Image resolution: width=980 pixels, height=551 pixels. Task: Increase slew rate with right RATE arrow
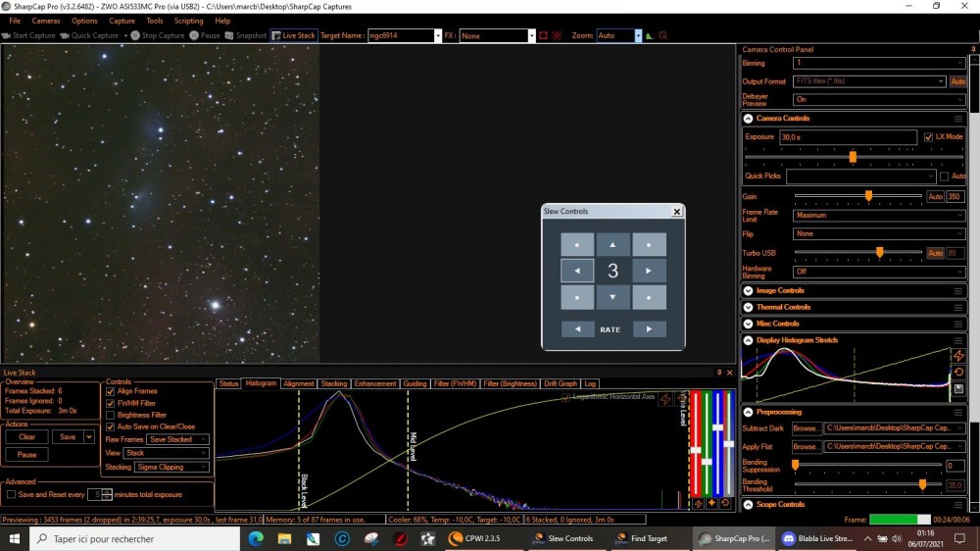(649, 329)
